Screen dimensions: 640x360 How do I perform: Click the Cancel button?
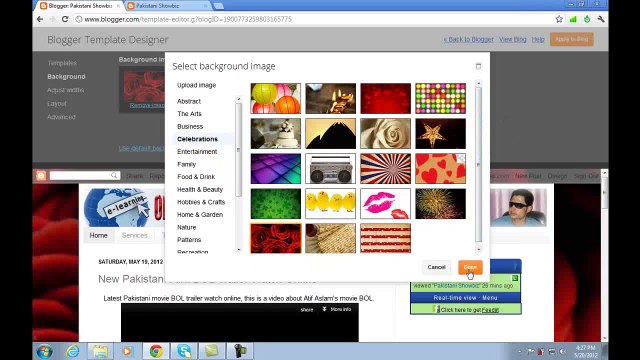(x=436, y=267)
